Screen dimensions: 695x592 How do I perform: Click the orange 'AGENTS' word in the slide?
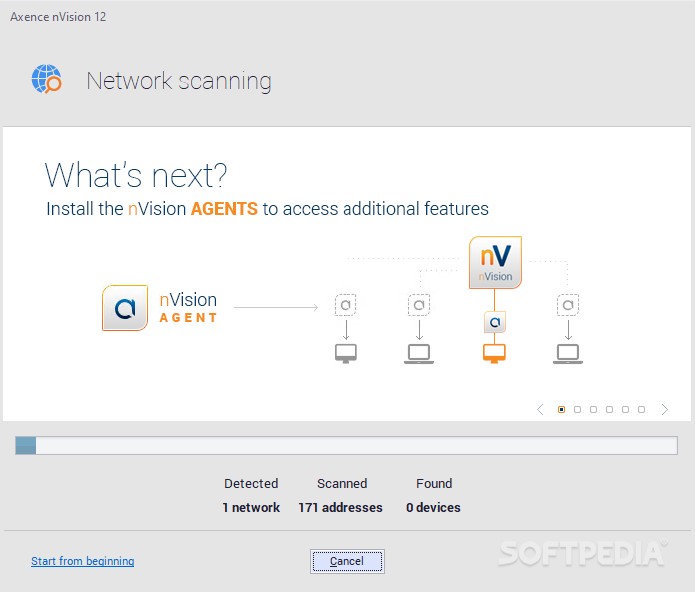(x=224, y=209)
